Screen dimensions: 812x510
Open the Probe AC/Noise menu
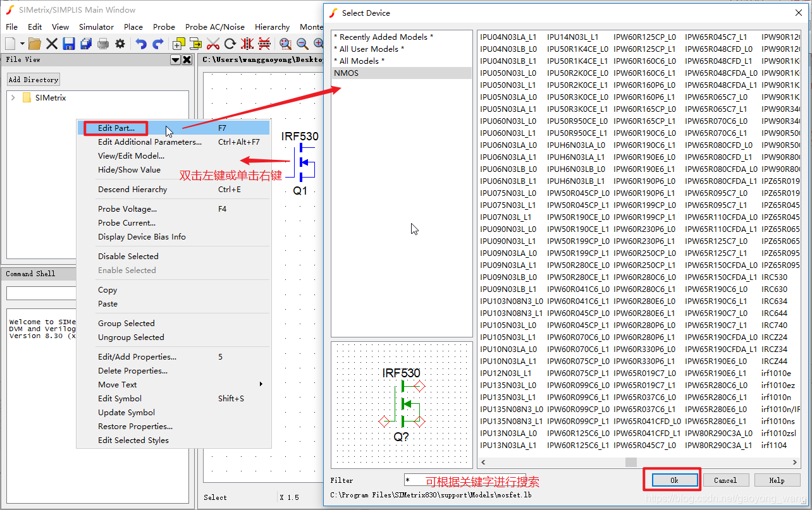tap(215, 27)
